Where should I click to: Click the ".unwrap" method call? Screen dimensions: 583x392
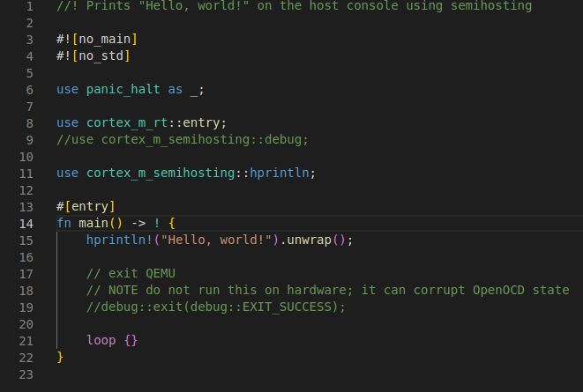(x=305, y=240)
